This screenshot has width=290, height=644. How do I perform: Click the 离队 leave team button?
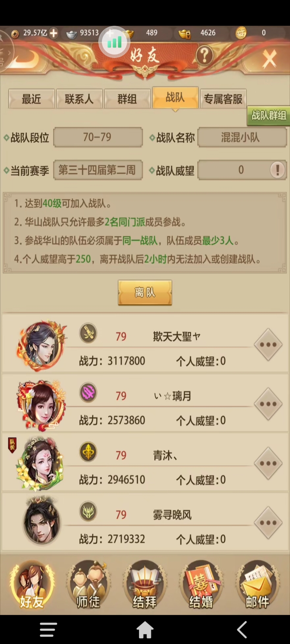[x=145, y=293]
